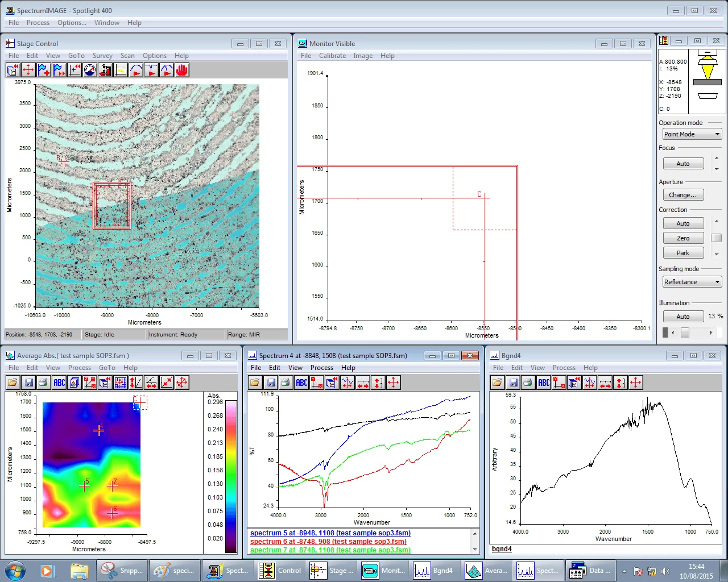Click the open folder icon in Average Abs. window
728x582 pixels.
click(13, 383)
